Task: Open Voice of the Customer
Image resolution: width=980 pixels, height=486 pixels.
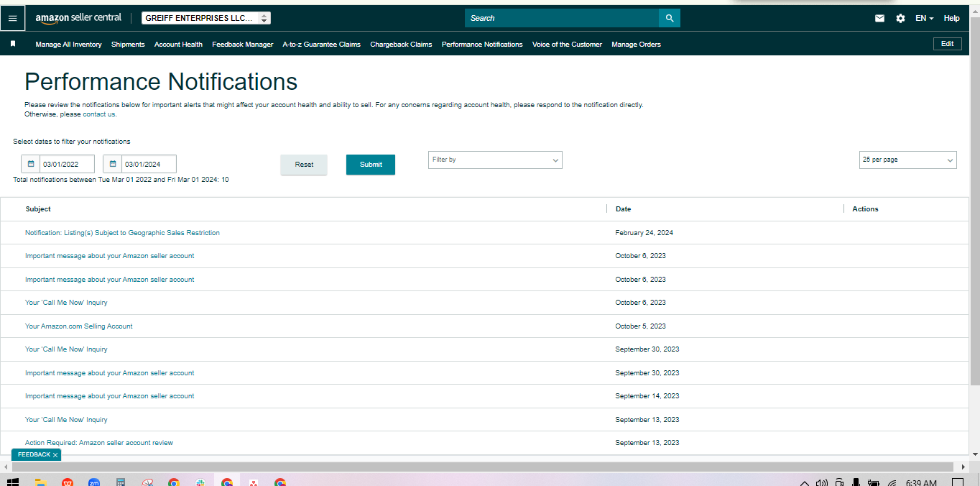Action: pos(567,45)
